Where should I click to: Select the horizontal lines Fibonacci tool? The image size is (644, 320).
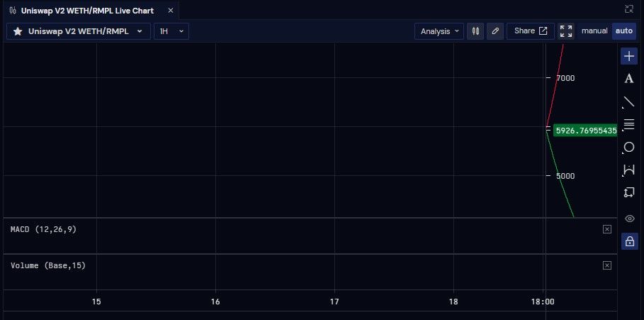point(629,124)
